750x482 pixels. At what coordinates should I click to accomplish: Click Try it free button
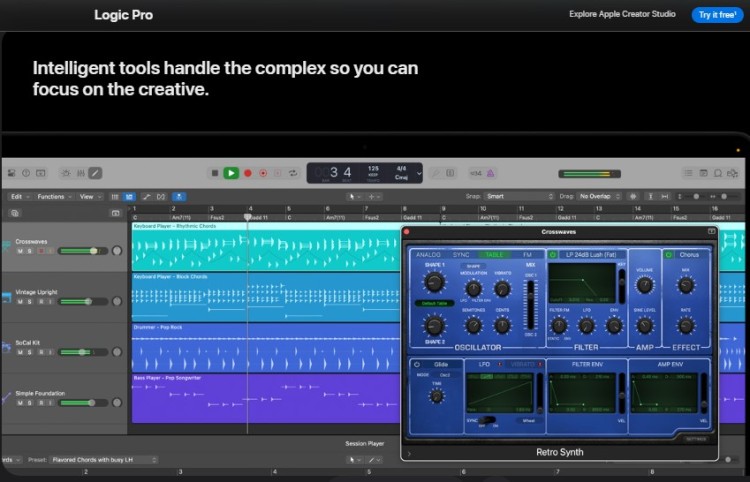tap(717, 15)
